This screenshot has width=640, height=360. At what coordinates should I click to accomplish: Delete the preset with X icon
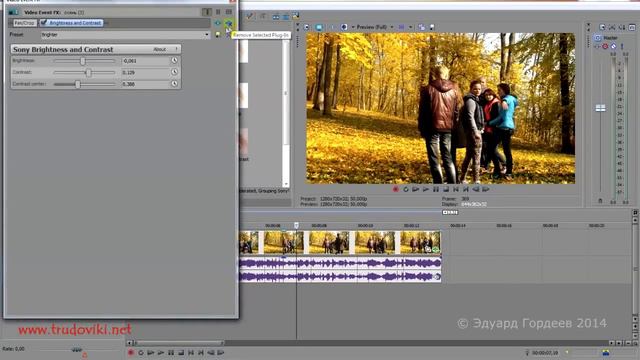pos(228,35)
